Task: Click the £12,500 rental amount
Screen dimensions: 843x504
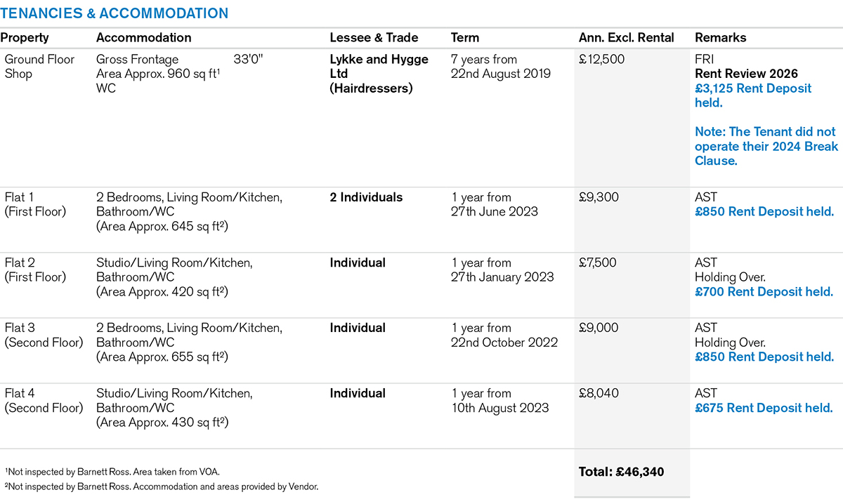Action: pyautogui.click(x=602, y=60)
